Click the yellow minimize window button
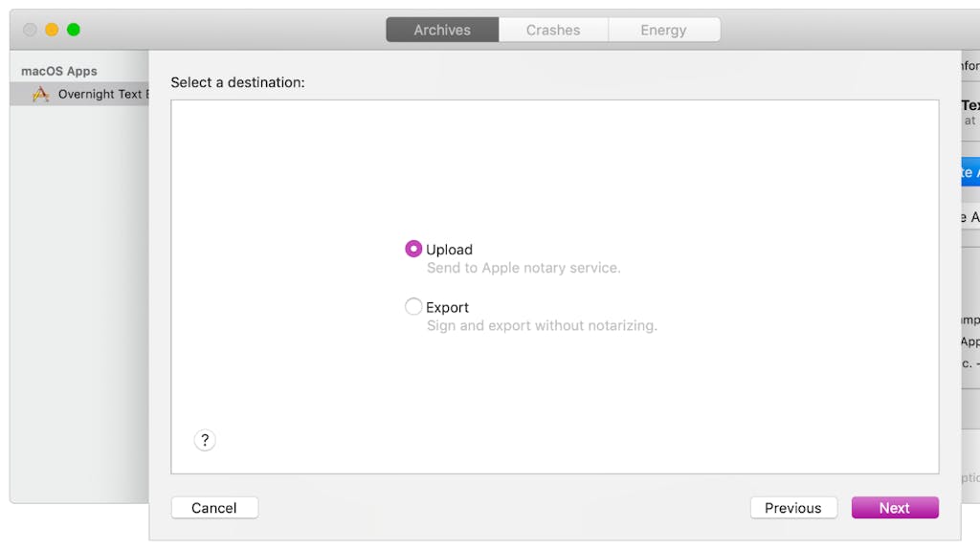Image resolution: width=980 pixels, height=550 pixels. point(52,30)
